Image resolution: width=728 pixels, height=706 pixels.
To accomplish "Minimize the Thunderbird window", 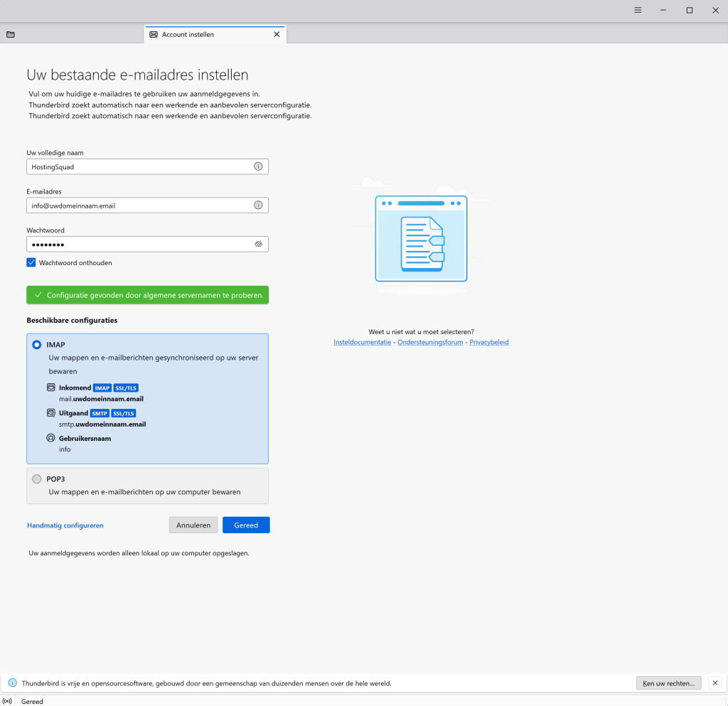I will tap(663, 10).
